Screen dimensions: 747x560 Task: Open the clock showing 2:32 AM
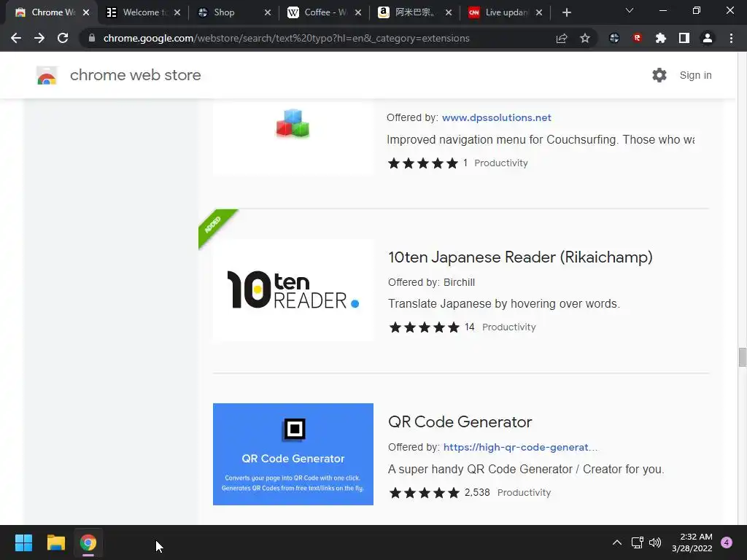(x=692, y=542)
